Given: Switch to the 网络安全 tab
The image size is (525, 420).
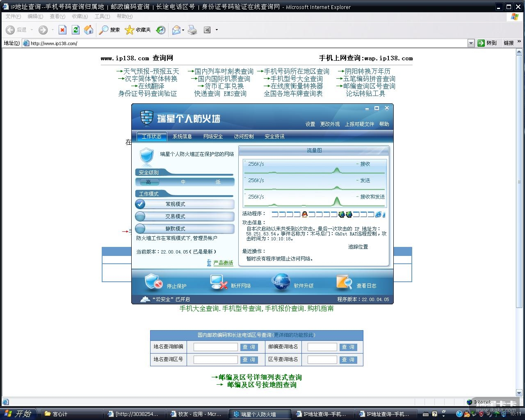Looking at the screenshot, I should pos(213,137).
